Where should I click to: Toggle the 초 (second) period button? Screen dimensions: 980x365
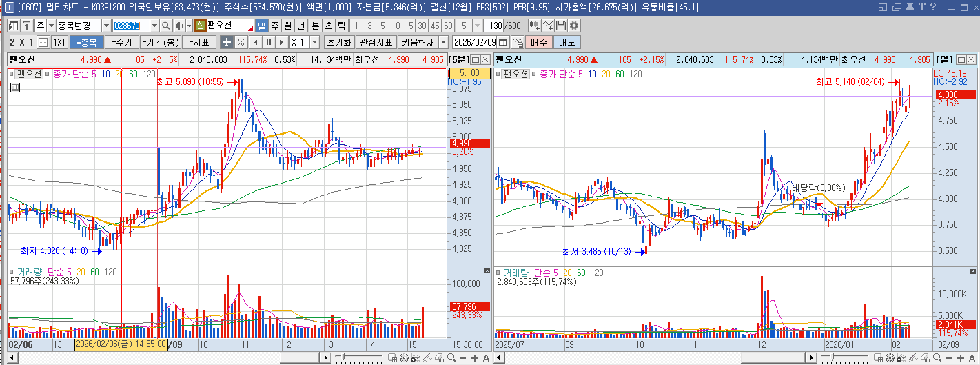328,26
